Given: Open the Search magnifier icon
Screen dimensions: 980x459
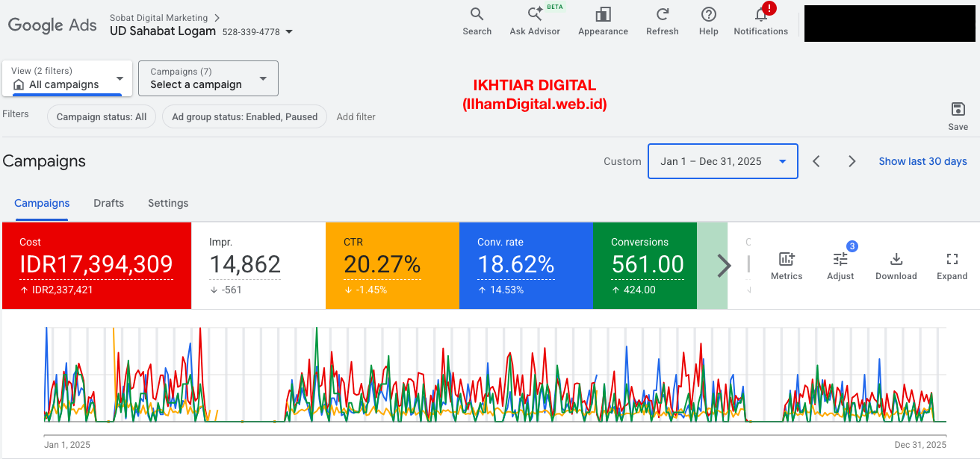Looking at the screenshot, I should click(x=477, y=15).
